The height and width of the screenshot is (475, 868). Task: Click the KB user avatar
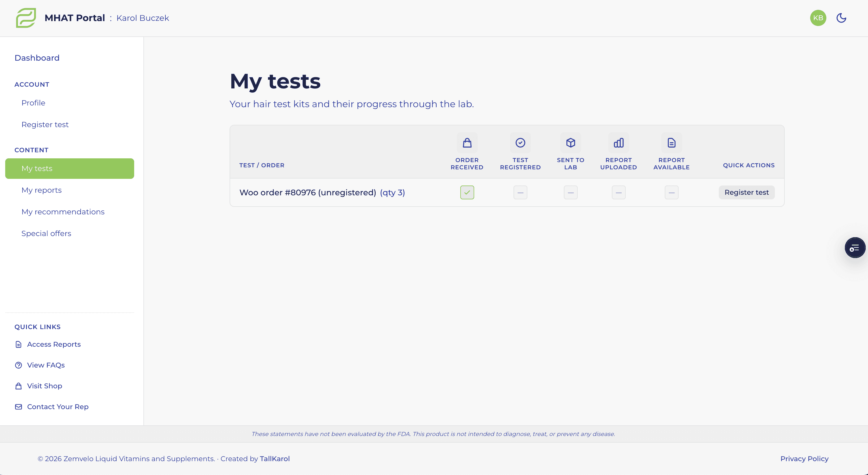click(818, 18)
